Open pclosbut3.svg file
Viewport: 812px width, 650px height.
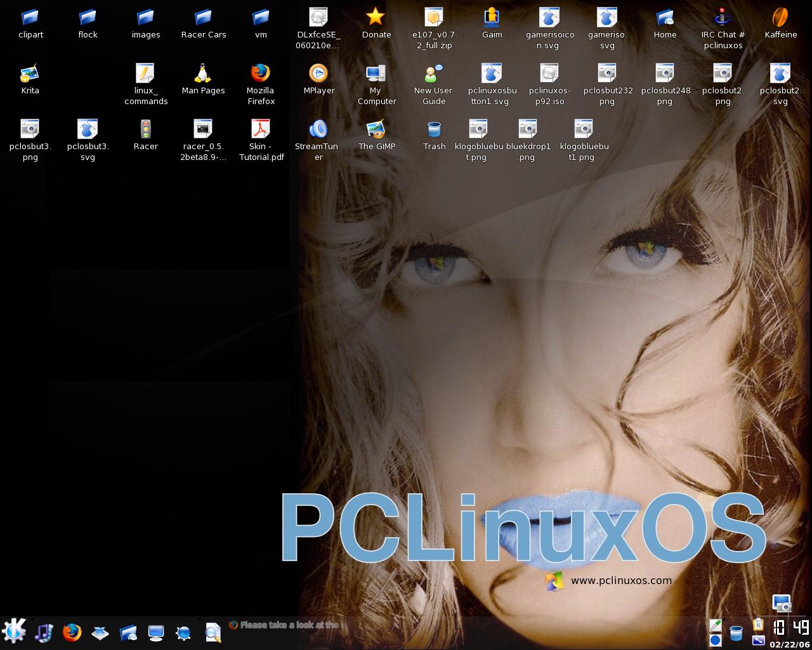tap(88, 129)
